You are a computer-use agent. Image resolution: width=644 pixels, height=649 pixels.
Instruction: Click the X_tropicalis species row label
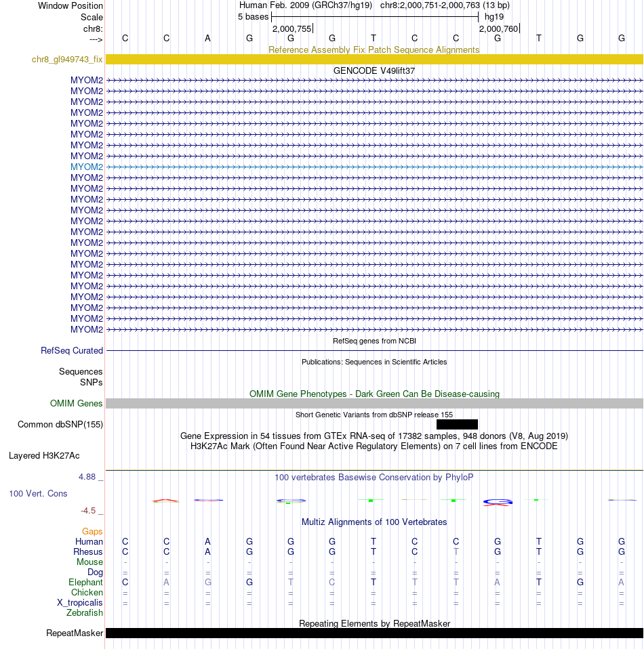(80, 603)
